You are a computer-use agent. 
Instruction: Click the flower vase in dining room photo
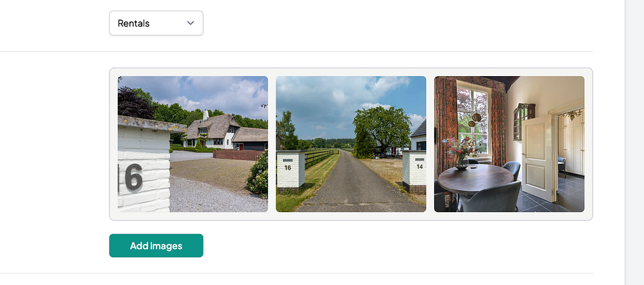(x=462, y=154)
